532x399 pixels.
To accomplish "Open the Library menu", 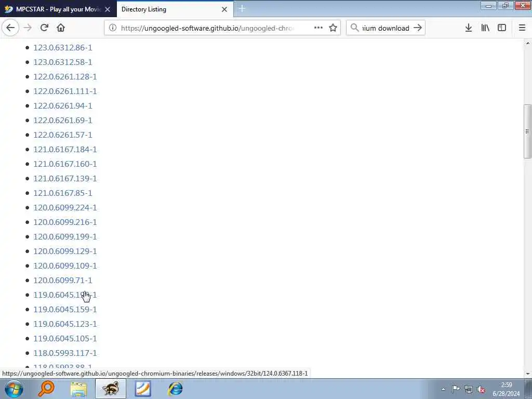I will [x=485, y=28].
